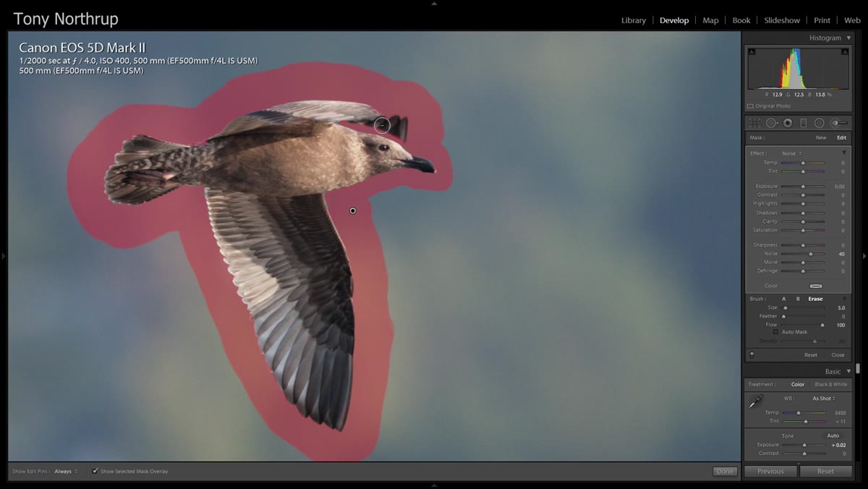Screen dimensions: 868x489
Task: Hide the top module picker arrow
Action: point(434,3)
